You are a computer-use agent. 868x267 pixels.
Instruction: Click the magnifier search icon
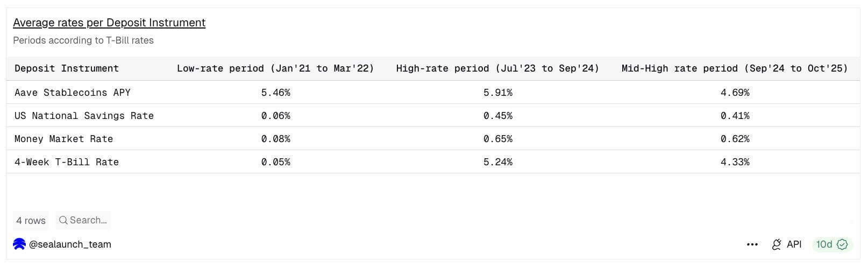point(63,220)
